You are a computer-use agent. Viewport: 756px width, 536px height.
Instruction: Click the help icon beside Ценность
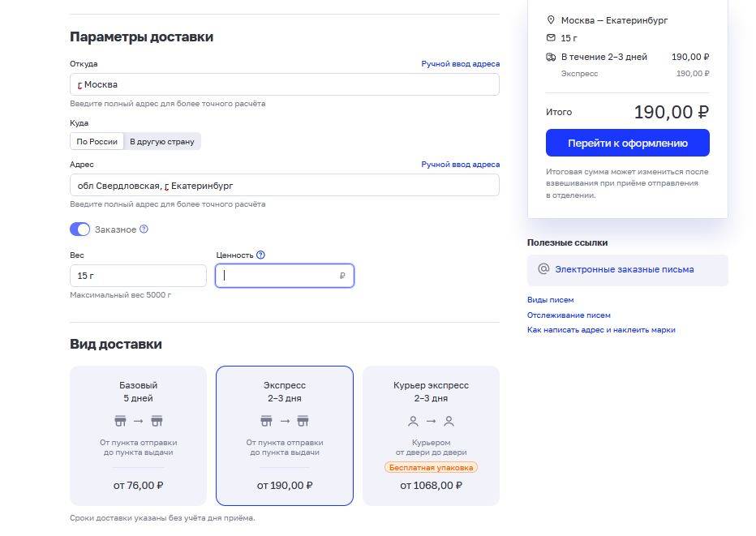tap(260, 255)
